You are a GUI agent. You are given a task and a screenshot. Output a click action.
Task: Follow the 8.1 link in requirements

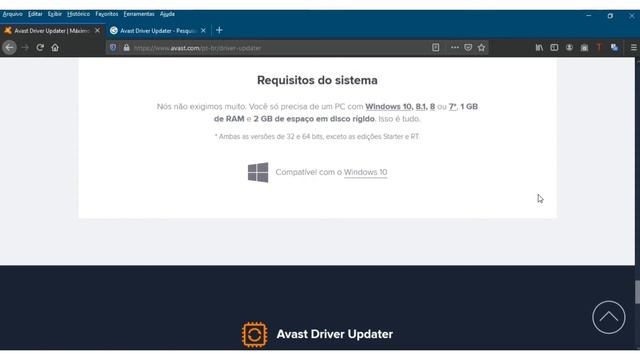pyautogui.click(x=420, y=107)
